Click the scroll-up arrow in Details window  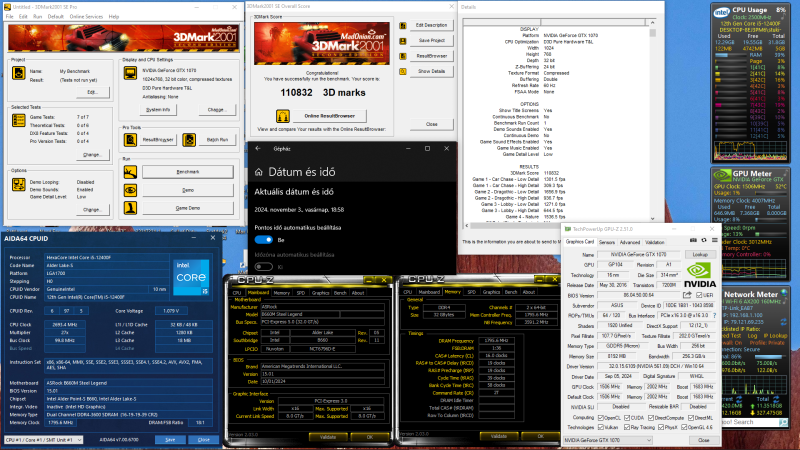tap(652, 22)
